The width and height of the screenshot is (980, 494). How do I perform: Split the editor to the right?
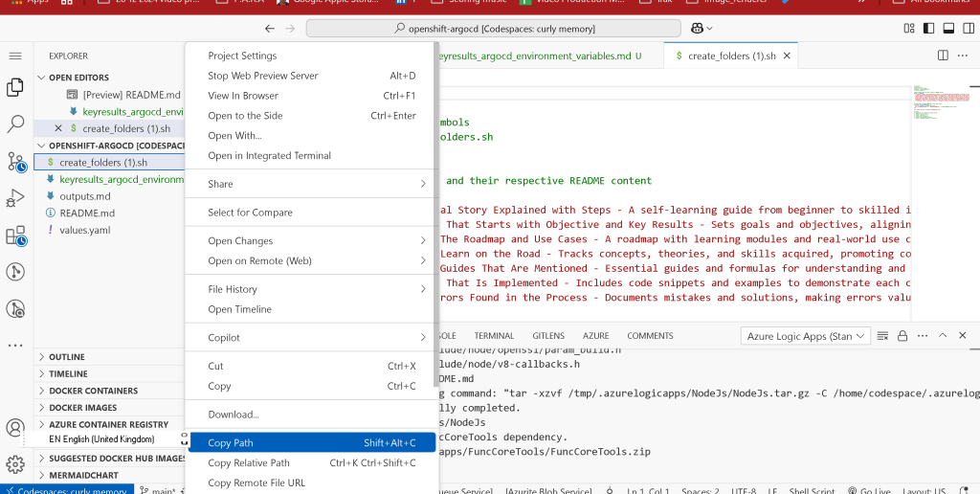943,56
